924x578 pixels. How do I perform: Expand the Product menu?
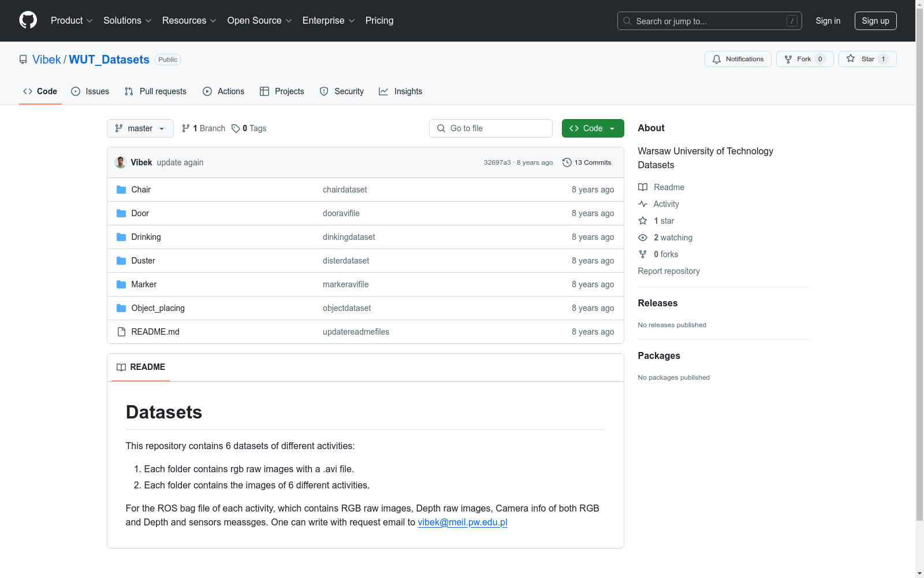click(72, 20)
